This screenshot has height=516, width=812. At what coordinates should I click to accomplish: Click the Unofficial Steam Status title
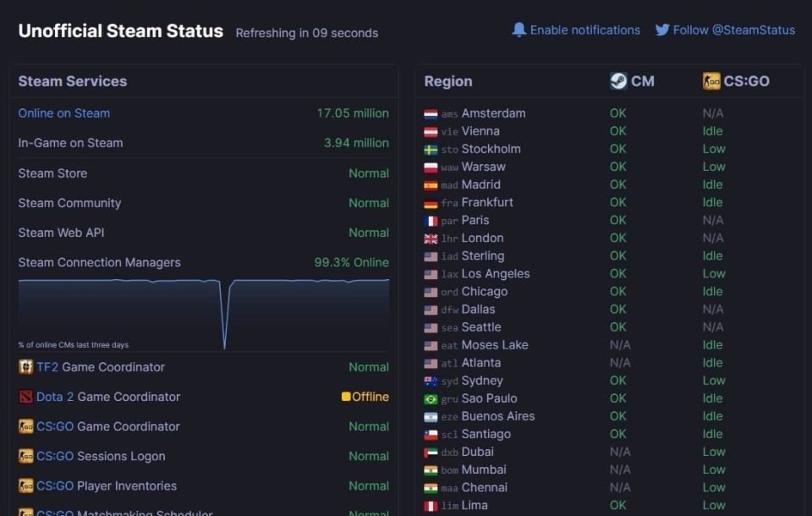121,31
